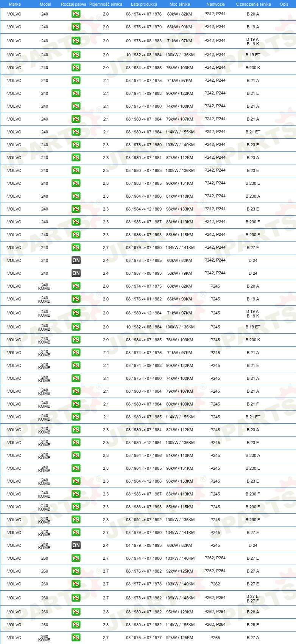Click petrol icon in 240 B 20 A P242 row
Image resolution: width=296 pixels, height=644 pixels.
click(x=76, y=14)
